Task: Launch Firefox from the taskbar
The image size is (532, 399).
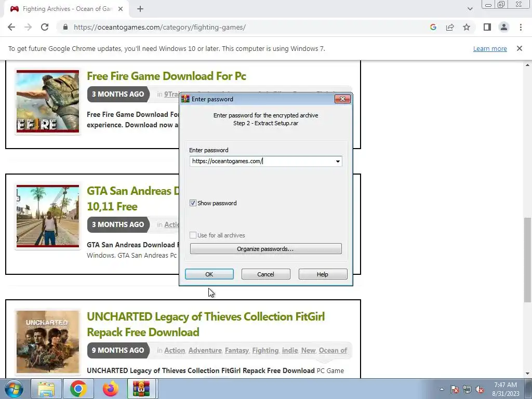Action: coord(111,389)
